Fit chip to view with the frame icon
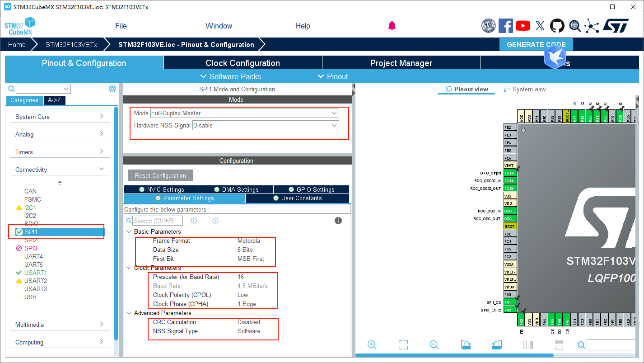 point(403,345)
